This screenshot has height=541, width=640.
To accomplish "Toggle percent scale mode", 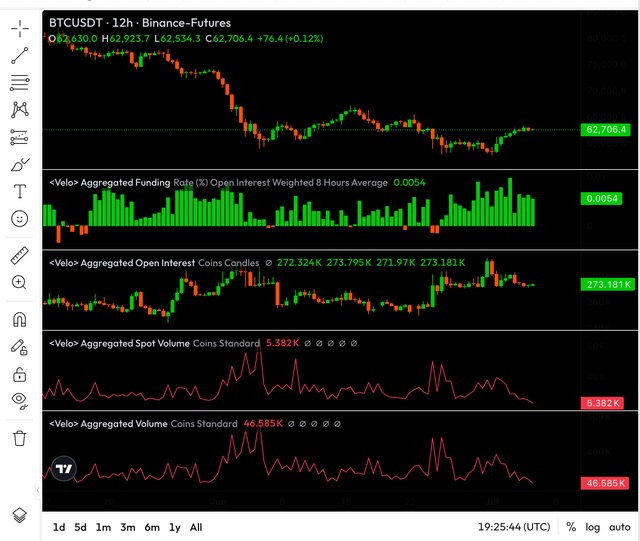I will point(571,527).
